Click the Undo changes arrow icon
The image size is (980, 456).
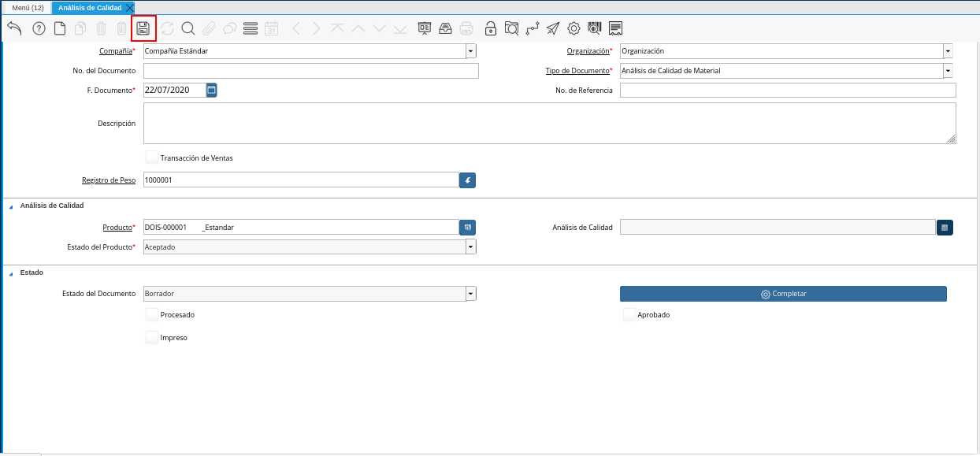click(14, 28)
